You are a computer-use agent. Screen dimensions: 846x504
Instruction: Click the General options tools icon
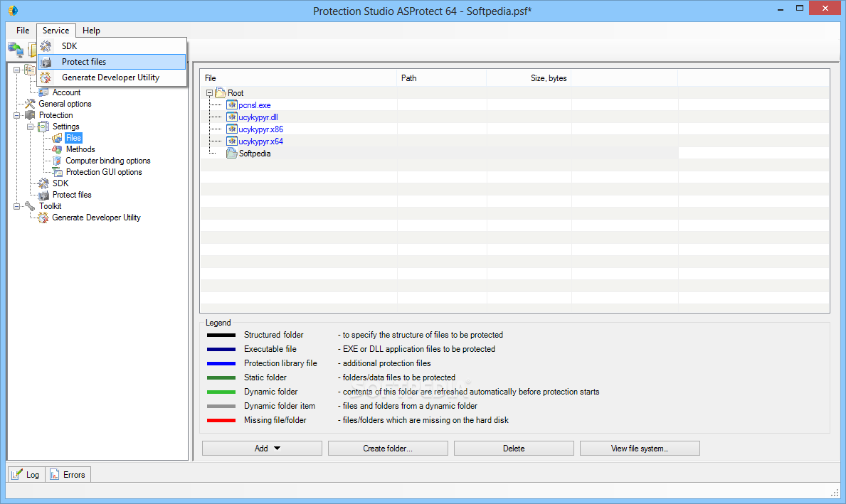tap(30, 104)
